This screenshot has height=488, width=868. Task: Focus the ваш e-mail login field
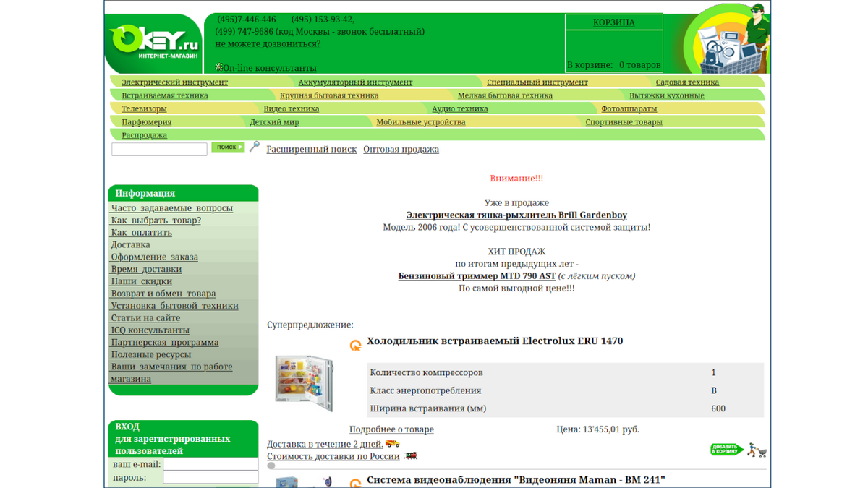pyautogui.click(x=210, y=464)
